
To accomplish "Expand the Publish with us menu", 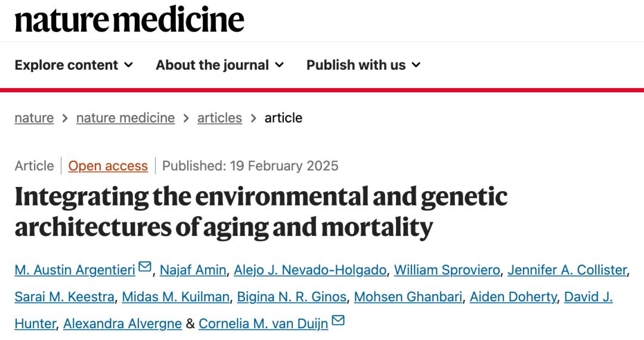I will (363, 65).
